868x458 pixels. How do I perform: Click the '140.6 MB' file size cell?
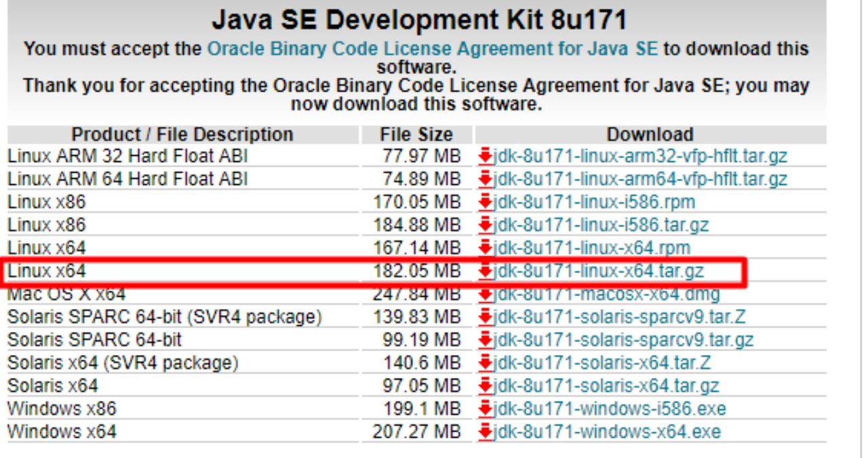point(422,363)
